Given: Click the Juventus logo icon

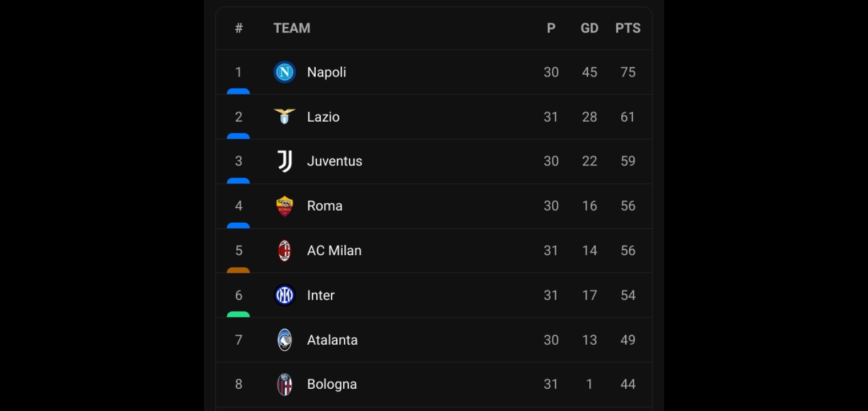Looking at the screenshot, I should pyautogui.click(x=284, y=161).
